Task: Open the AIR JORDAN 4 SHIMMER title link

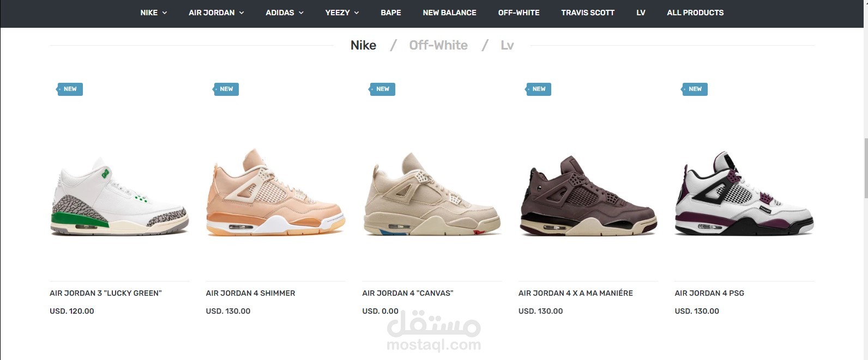Action: click(x=250, y=293)
